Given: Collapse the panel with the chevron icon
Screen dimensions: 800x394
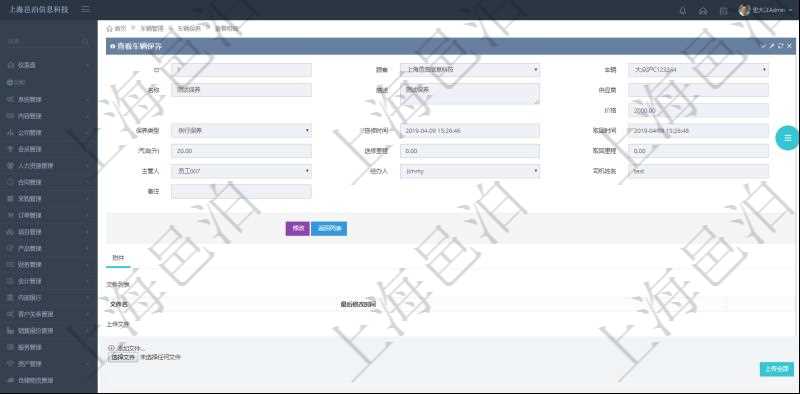Looking at the screenshot, I should pyautogui.click(x=764, y=46).
